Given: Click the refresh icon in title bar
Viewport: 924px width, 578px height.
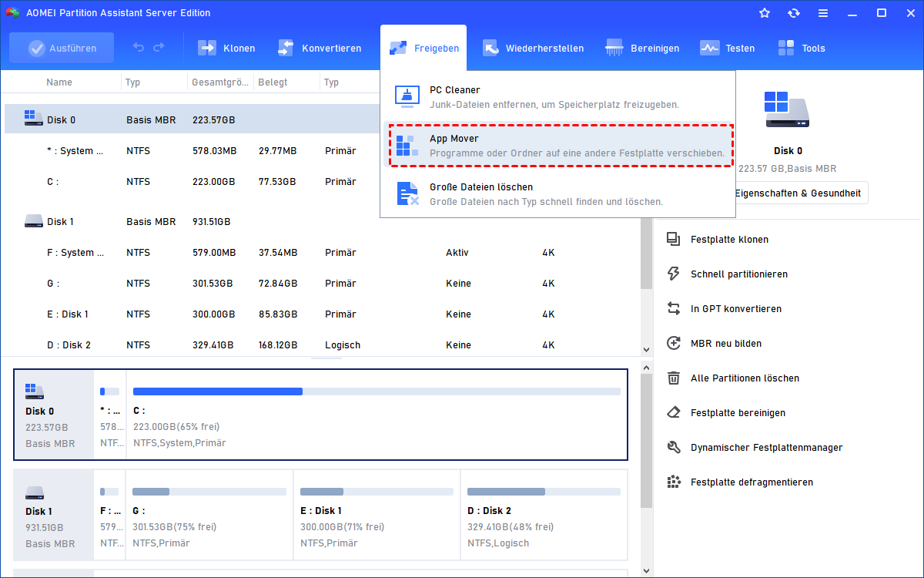Looking at the screenshot, I should pos(794,13).
